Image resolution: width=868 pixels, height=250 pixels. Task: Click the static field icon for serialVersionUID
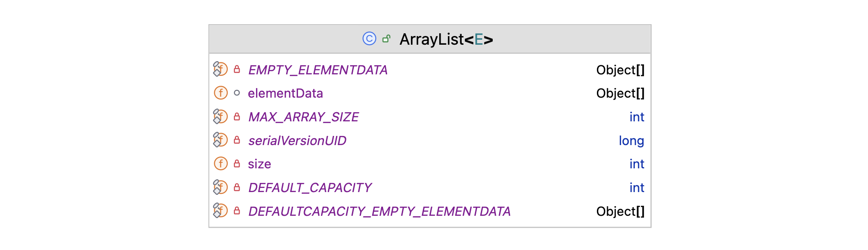[220, 140]
